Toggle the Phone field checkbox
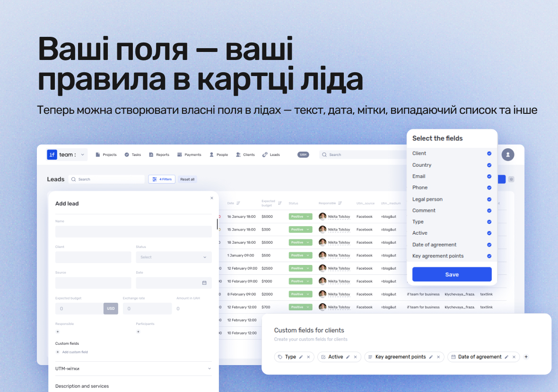This screenshot has height=392, width=558. (489, 187)
